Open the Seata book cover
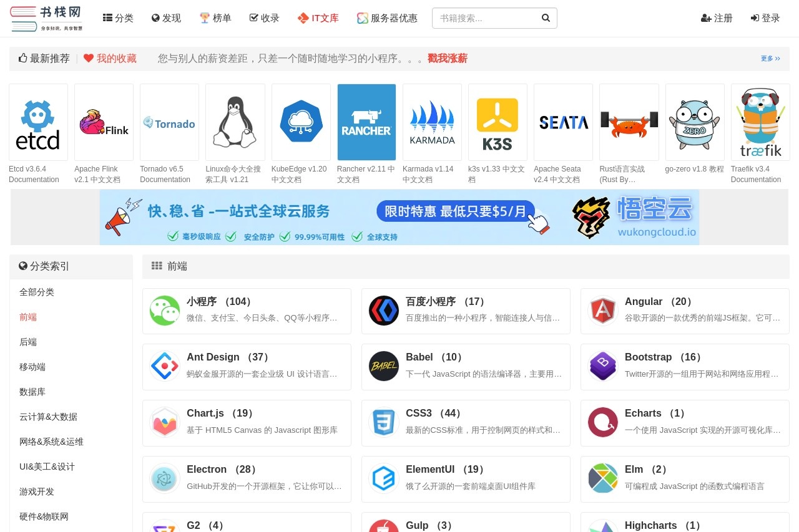The width and height of the screenshot is (799, 532). click(563, 122)
